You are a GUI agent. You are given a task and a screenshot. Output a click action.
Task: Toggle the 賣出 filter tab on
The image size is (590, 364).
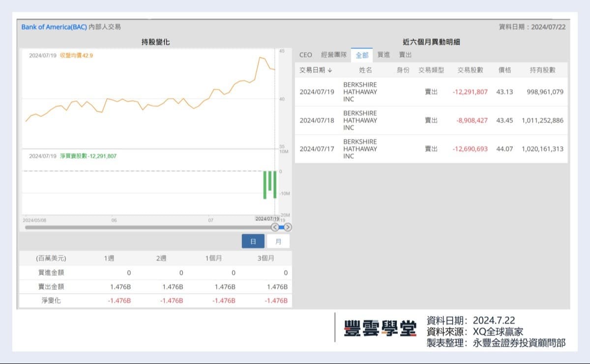[406, 55]
